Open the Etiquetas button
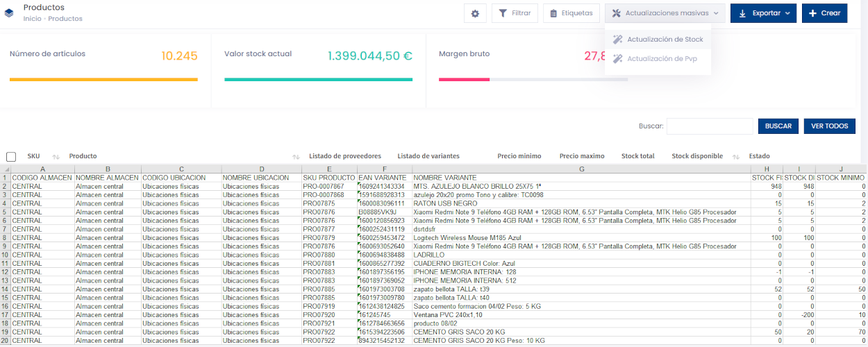 [x=571, y=13]
